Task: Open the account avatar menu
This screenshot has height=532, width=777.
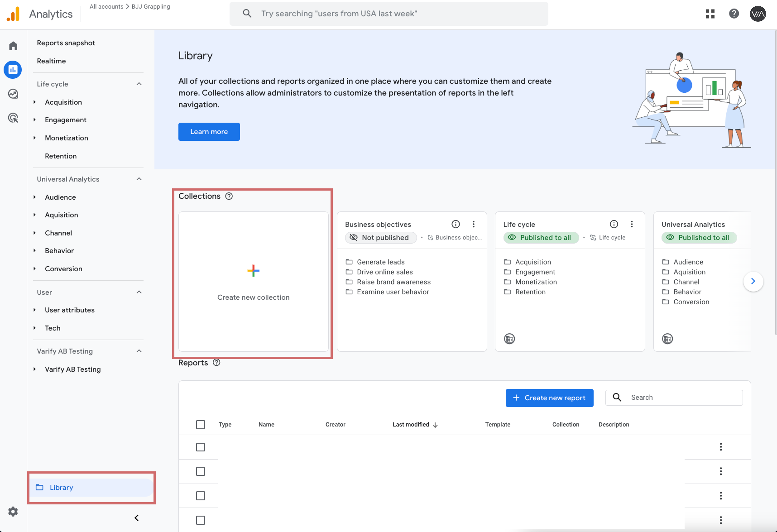Action: click(758, 14)
